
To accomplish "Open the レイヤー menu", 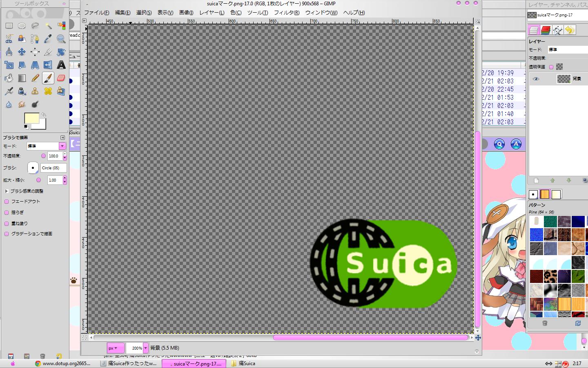I will click(x=212, y=13).
